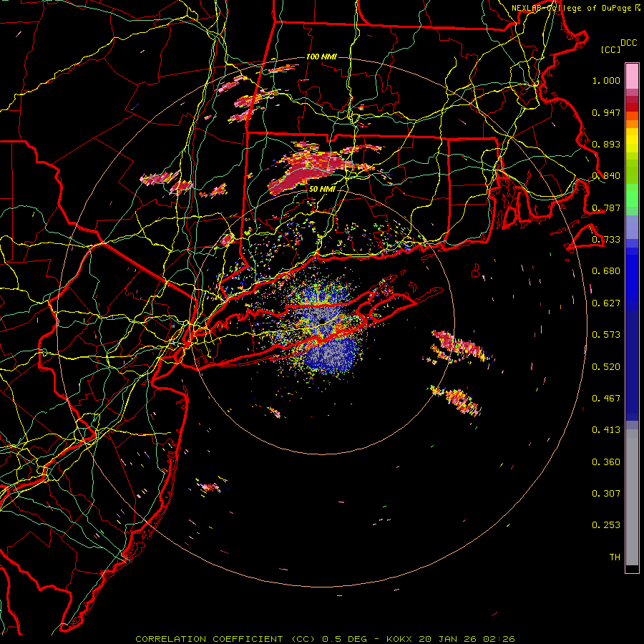This screenshot has height=644, width=644.
Task: Click the 0.307 value on the color scale
Action: point(606,494)
